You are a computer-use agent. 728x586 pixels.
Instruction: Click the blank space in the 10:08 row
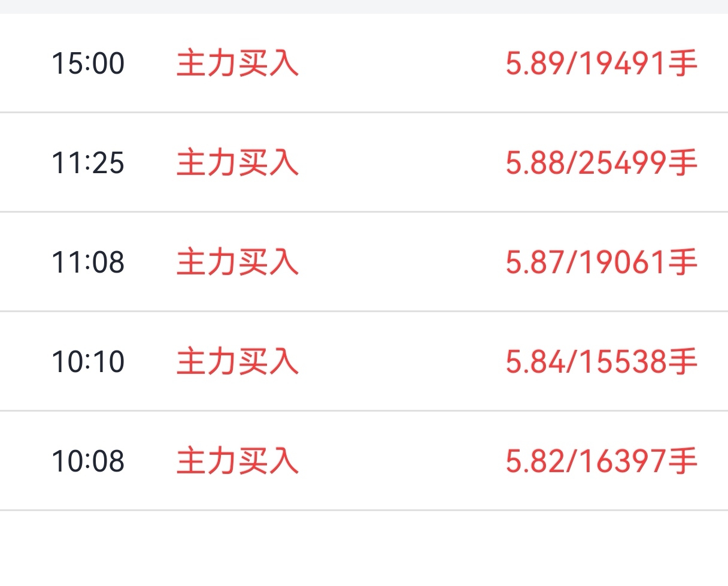point(402,461)
